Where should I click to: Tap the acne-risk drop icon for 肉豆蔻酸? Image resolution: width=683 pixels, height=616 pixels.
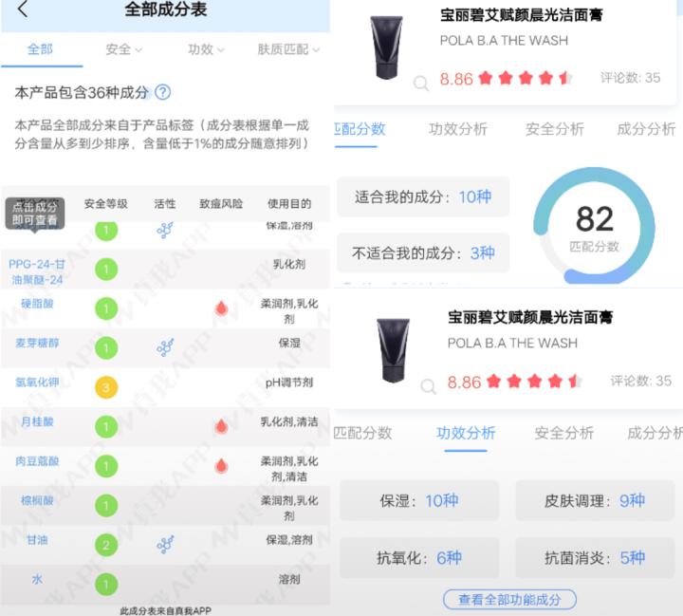point(221,466)
